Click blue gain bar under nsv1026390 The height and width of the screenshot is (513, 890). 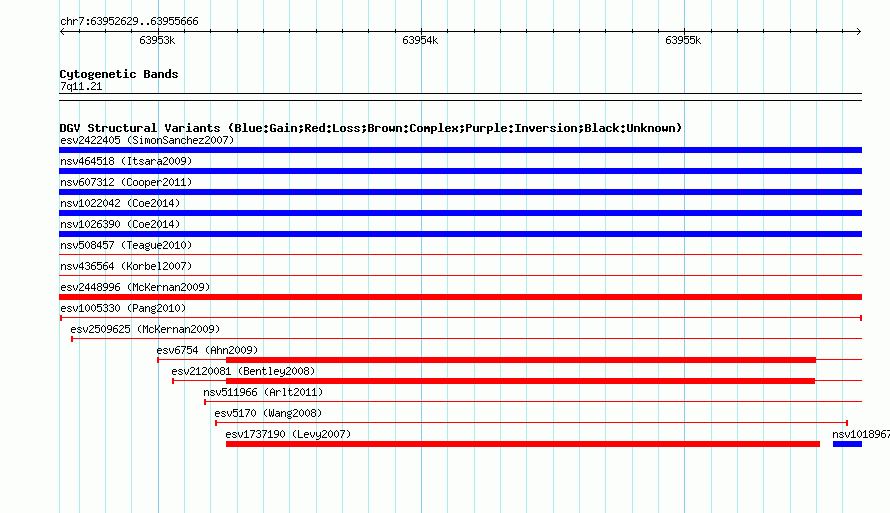(460, 234)
